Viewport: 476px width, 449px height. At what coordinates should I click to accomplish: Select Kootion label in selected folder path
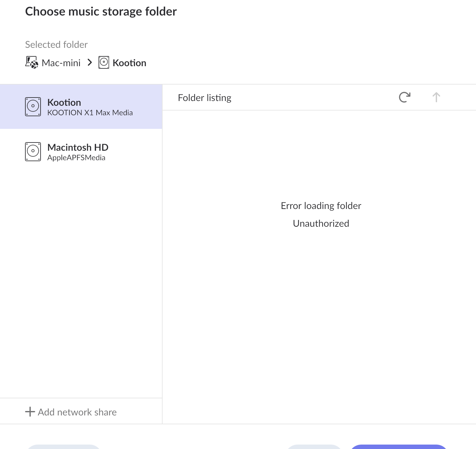pos(129,63)
